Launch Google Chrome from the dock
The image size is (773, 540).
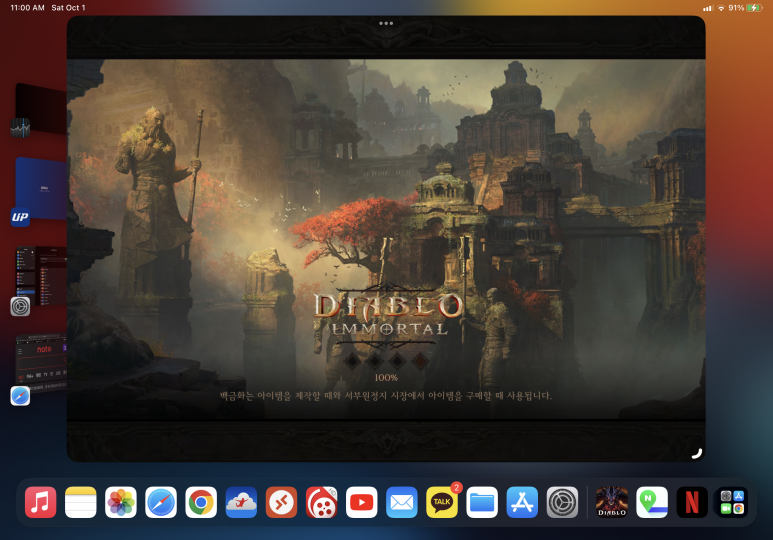201,502
